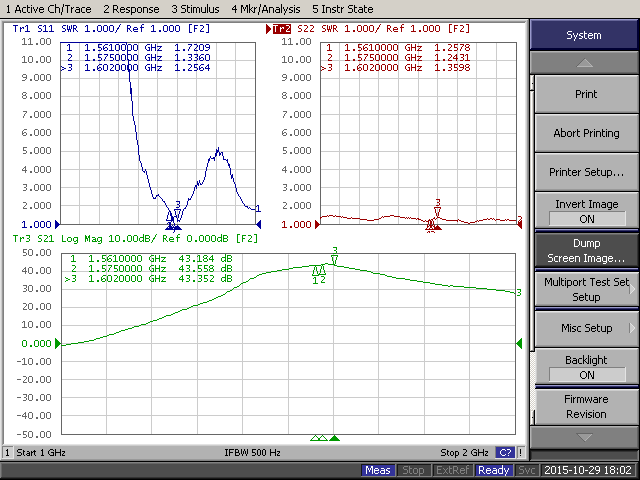Click the filled green marker 3 stimulus indicator
This screenshot has height=480, width=640.
pyautogui.click(x=335, y=438)
